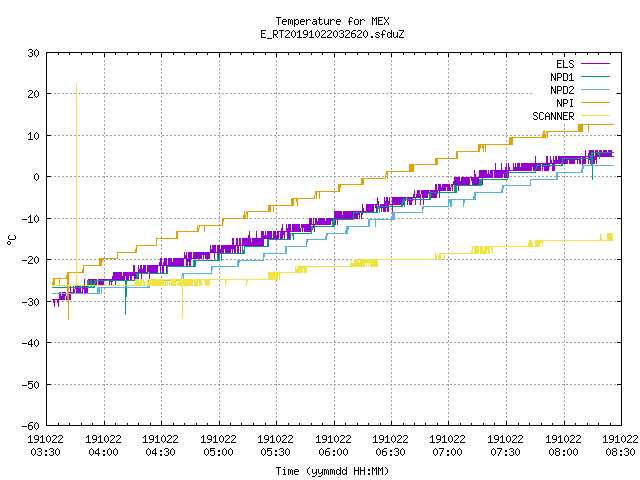Click the x-axis tick label '04:30'

pos(160,452)
